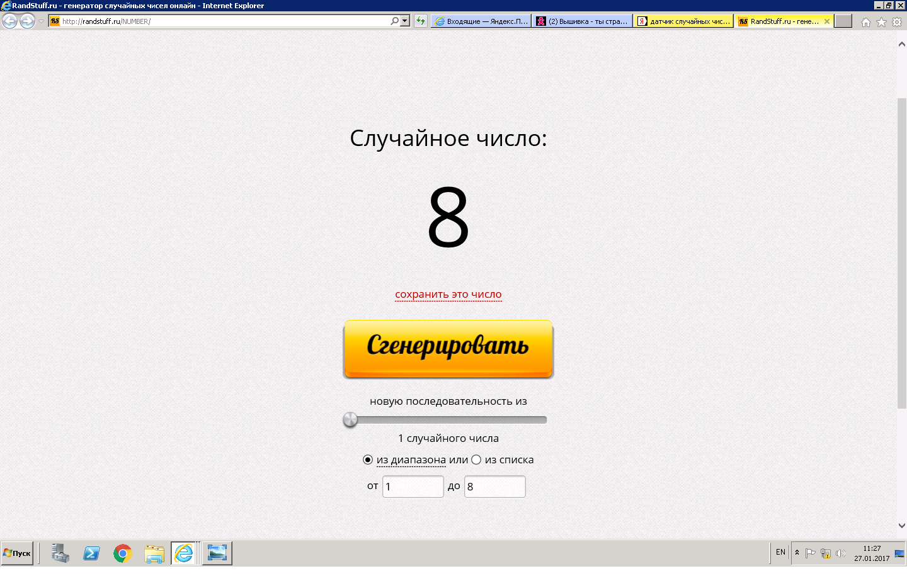Viewport: 907px width, 588px height.
Task: Expand the address bar dropdown arrow
Action: point(405,21)
